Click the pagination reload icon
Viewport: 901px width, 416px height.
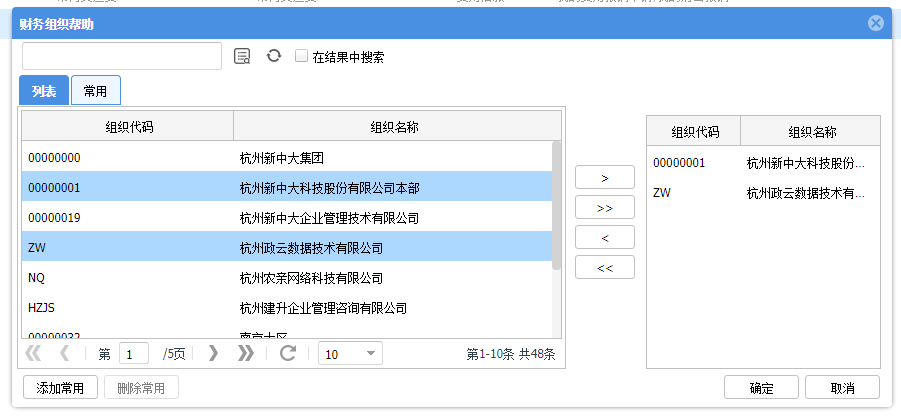point(288,353)
